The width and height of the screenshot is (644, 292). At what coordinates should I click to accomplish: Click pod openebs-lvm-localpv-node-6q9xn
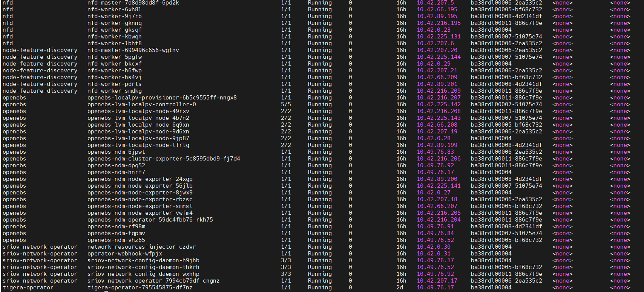[x=138, y=125]
